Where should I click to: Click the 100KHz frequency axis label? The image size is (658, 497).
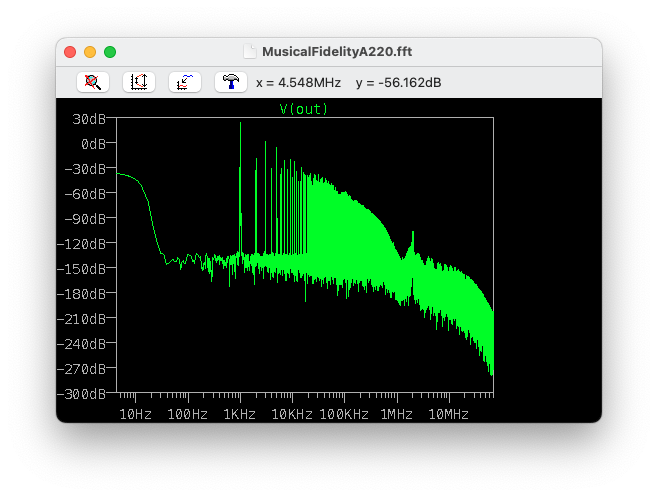pos(344,415)
